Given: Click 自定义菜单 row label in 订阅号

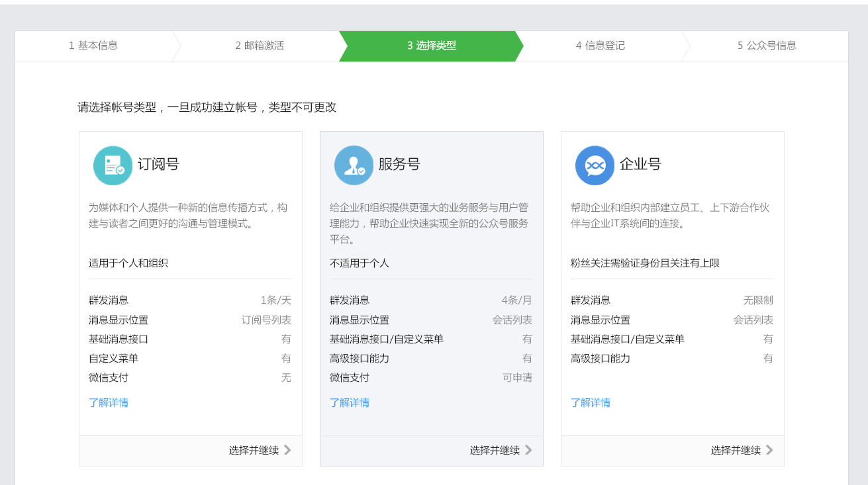Looking at the screenshot, I should point(113,358).
